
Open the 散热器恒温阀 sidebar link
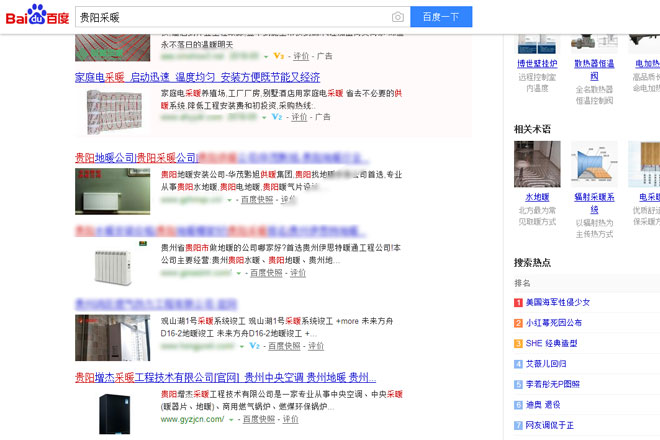594,70
